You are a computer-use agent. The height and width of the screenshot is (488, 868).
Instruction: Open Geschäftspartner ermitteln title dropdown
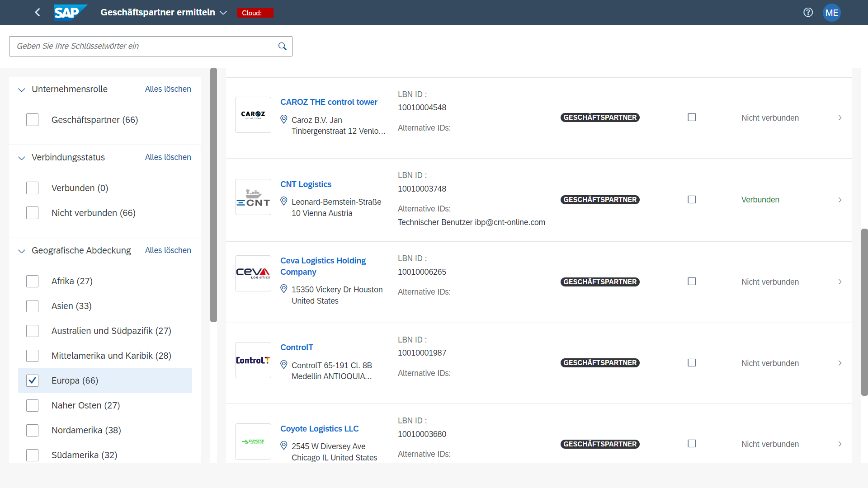pyautogui.click(x=223, y=13)
